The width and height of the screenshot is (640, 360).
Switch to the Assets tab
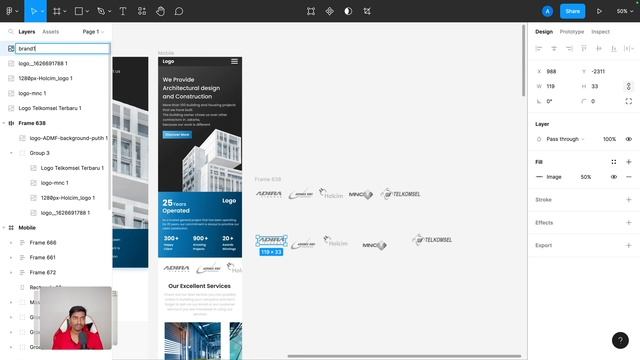pos(51,31)
